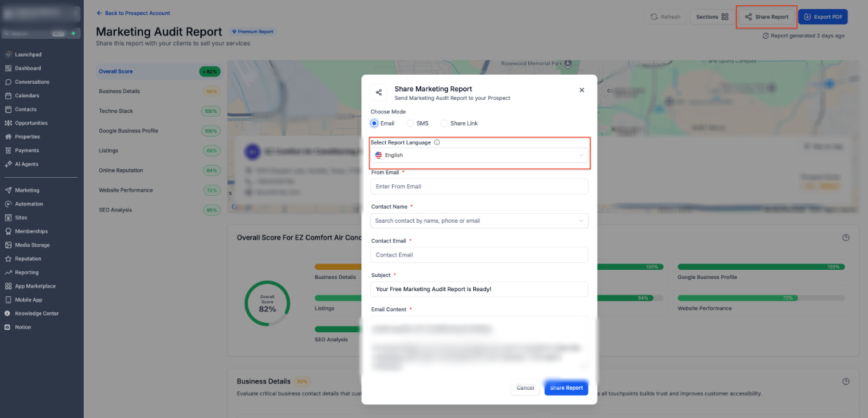This screenshot has height=418, width=868.
Task: Click the From Email input field
Action: 479,186
